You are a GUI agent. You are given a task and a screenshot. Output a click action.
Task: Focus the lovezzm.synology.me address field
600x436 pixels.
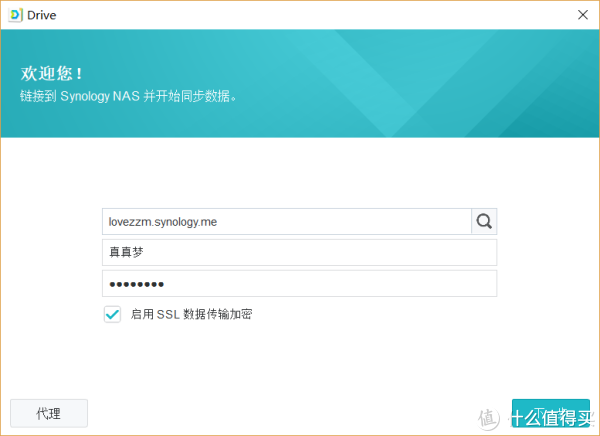pos(286,222)
